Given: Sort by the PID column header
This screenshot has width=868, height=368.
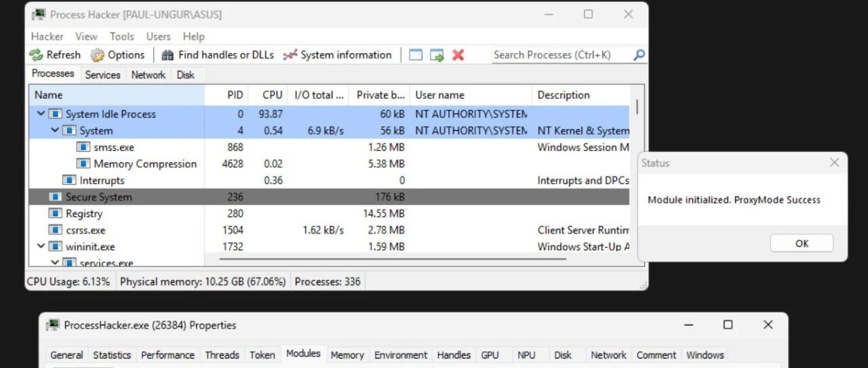Looking at the screenshot, I should point(226,95).
